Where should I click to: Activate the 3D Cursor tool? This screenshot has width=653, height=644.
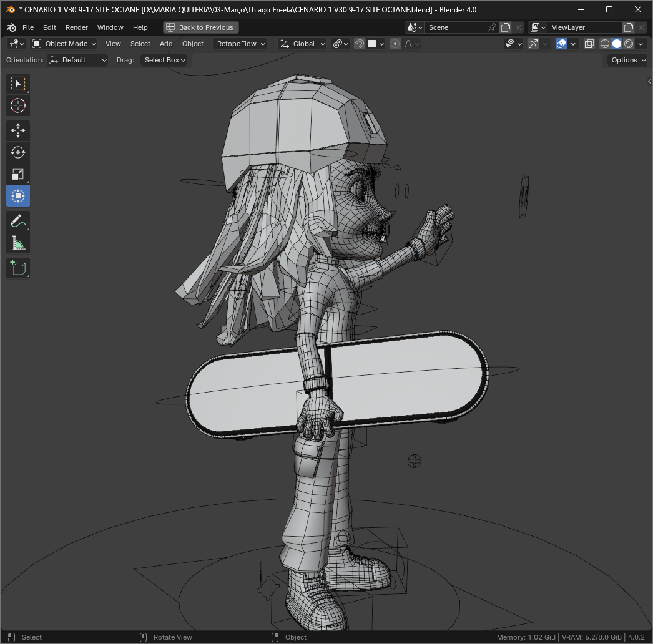[18, 105]
